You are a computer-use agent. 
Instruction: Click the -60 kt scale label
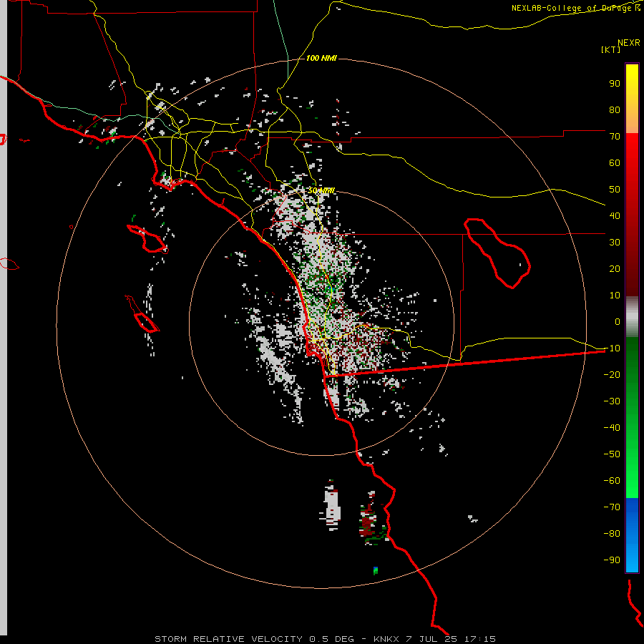[612, 481]
